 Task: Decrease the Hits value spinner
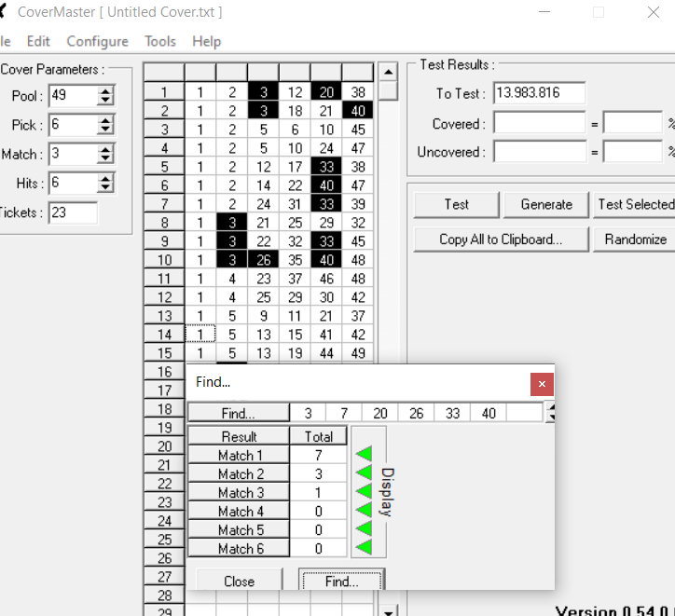pyautogui.click(x=105, y=188)
